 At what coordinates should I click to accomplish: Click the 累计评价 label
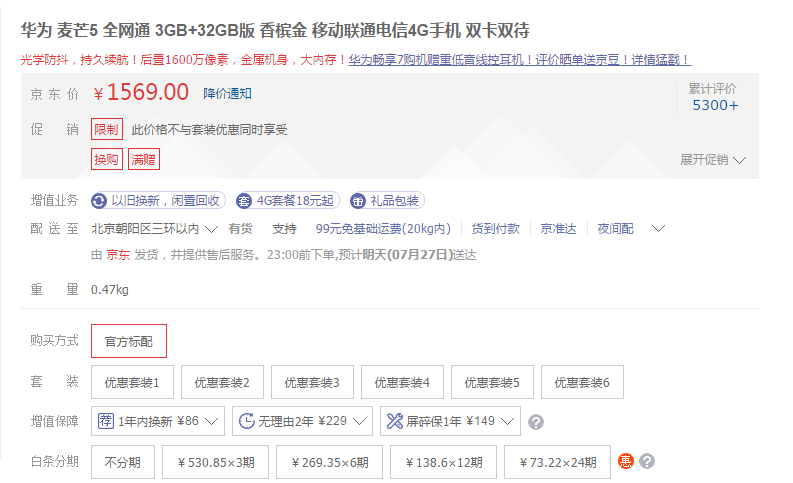(x=713, y=89)
